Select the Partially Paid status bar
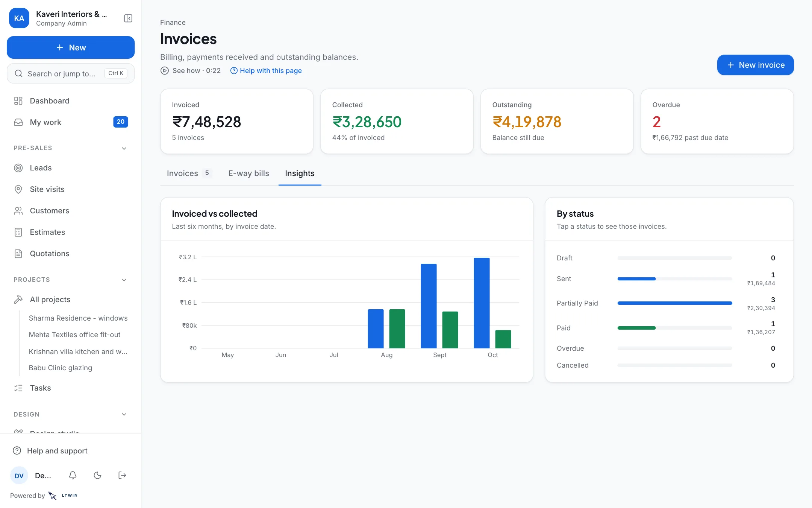 [675, 303]
